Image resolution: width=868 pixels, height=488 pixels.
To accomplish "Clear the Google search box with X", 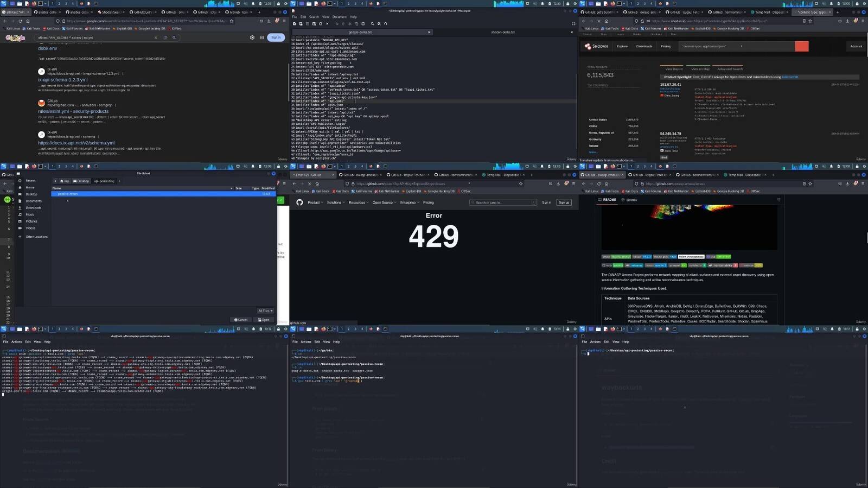I will tap(156, 38).
